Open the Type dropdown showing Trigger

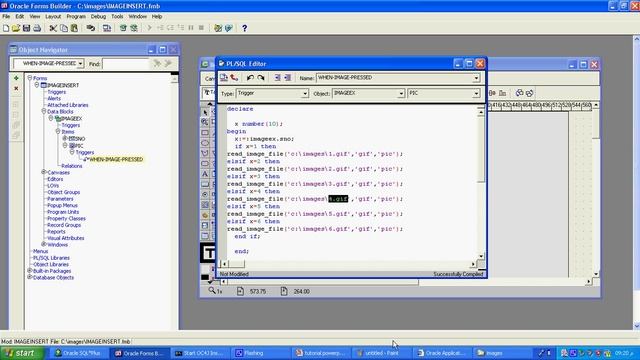[x=304, y=93]
